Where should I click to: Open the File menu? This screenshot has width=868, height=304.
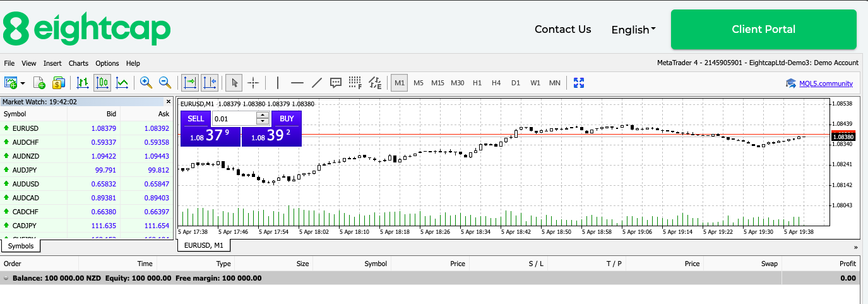coord(9,63)
